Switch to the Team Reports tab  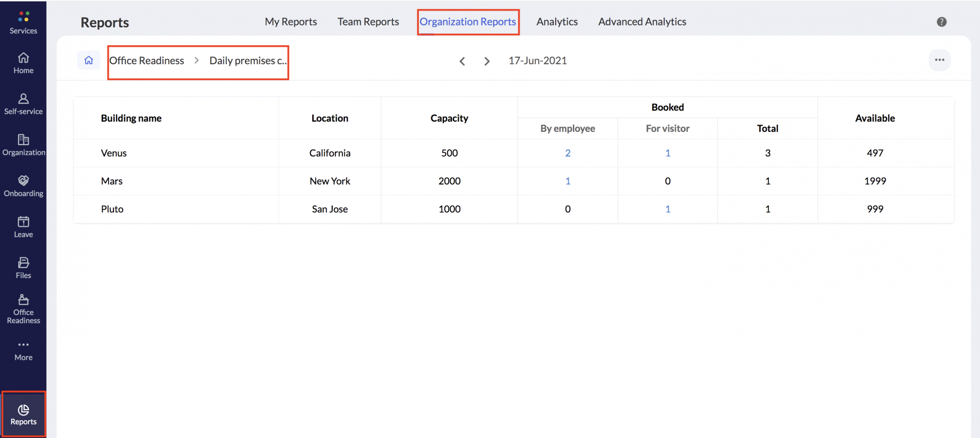click(x=368, y=22)
